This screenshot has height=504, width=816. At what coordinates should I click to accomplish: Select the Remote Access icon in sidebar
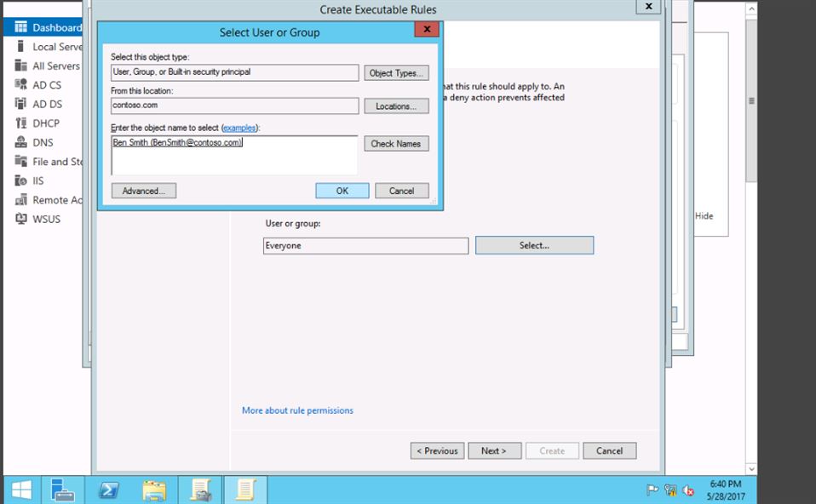click(20, 200)
